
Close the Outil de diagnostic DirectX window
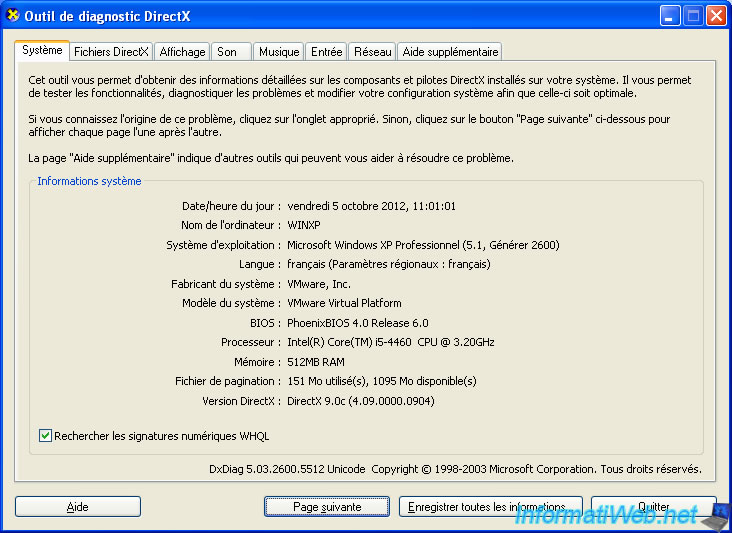[716, 16]
